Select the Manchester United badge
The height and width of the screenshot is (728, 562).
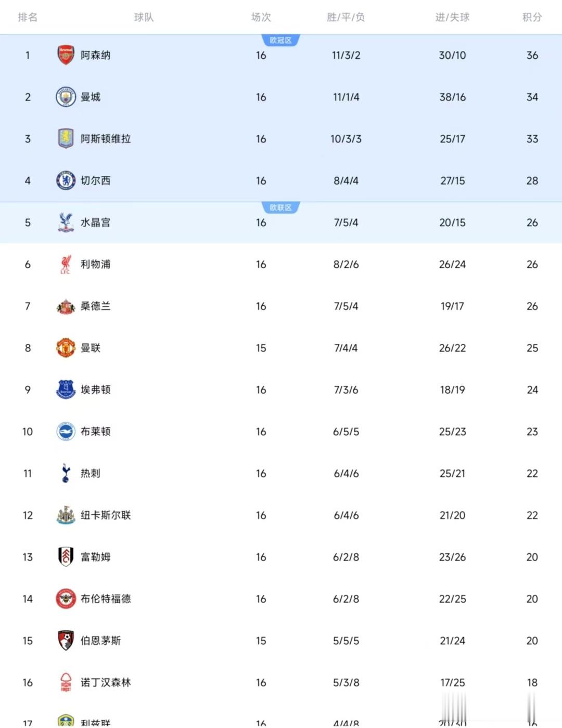pos(66,348)
